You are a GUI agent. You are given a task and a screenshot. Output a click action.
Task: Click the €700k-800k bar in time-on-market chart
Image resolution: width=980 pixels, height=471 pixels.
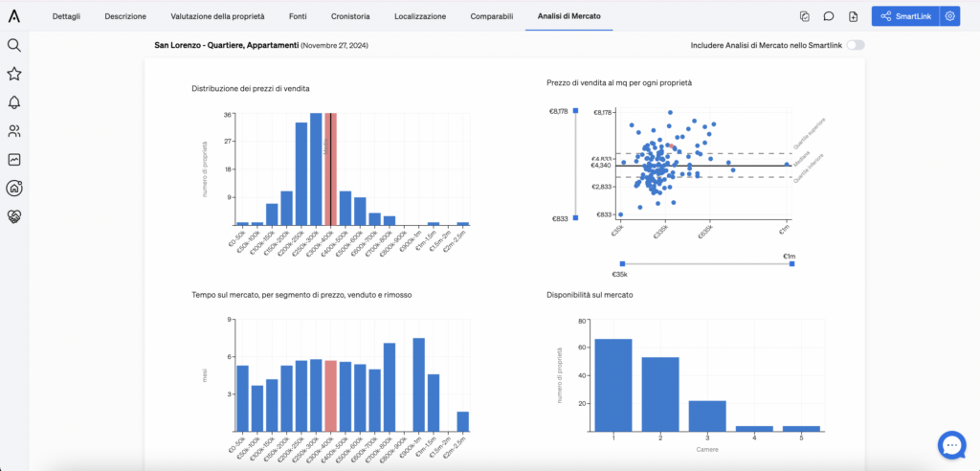coord(390,387)
